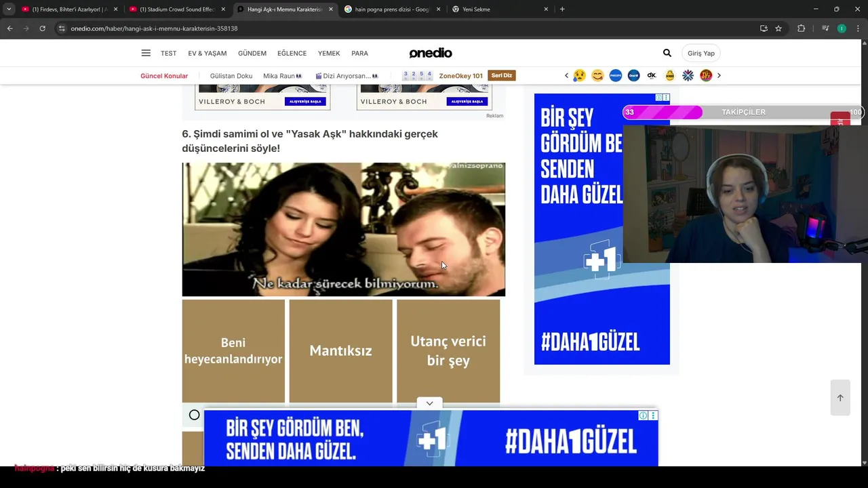Click right Villeroy & Boch Alışverişe Başla
Screen dimensions: 868x488
(x=467, y=102)
